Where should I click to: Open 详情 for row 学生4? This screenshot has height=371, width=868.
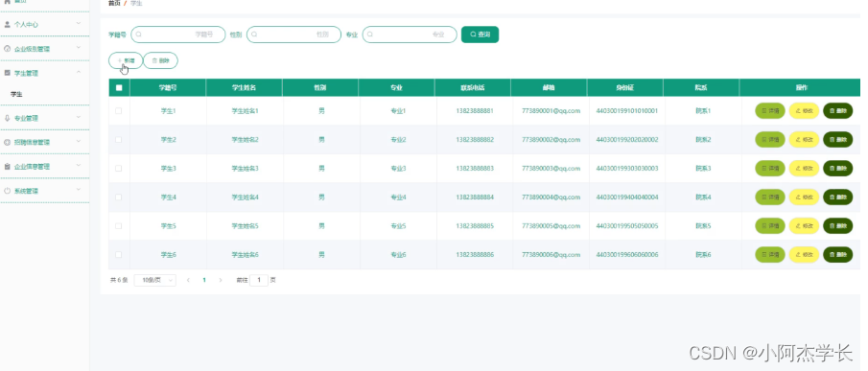(770, 197)
